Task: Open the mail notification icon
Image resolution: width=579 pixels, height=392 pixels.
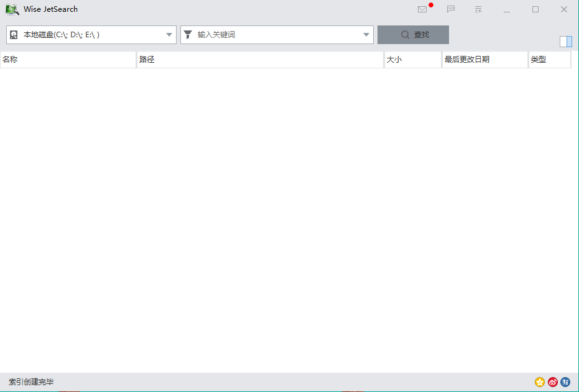Action: [422, 9]
